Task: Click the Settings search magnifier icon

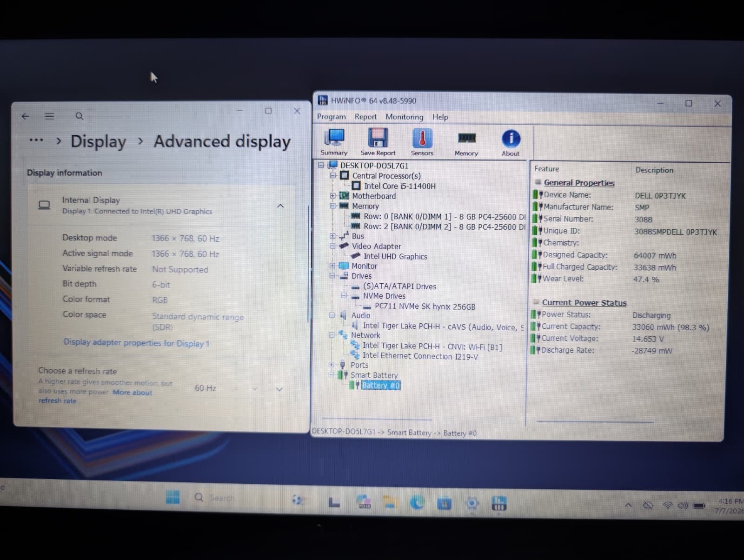Action: tap(80, 116)
